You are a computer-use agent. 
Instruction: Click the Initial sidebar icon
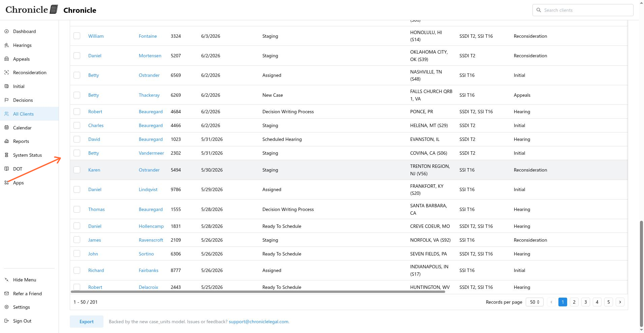pos(6,86)
